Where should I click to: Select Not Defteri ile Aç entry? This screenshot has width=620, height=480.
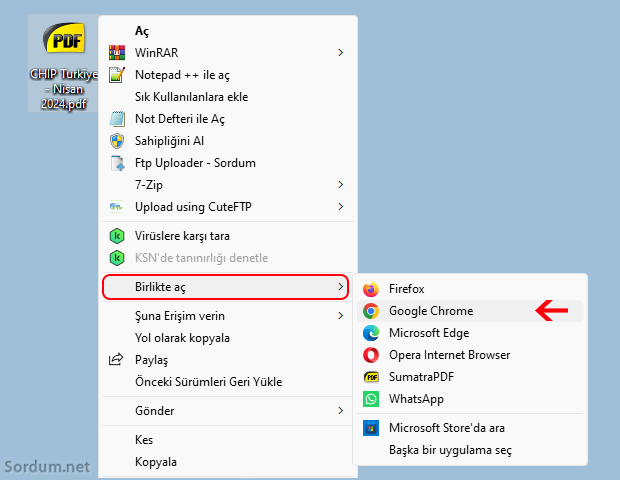[x=227, y=119]
